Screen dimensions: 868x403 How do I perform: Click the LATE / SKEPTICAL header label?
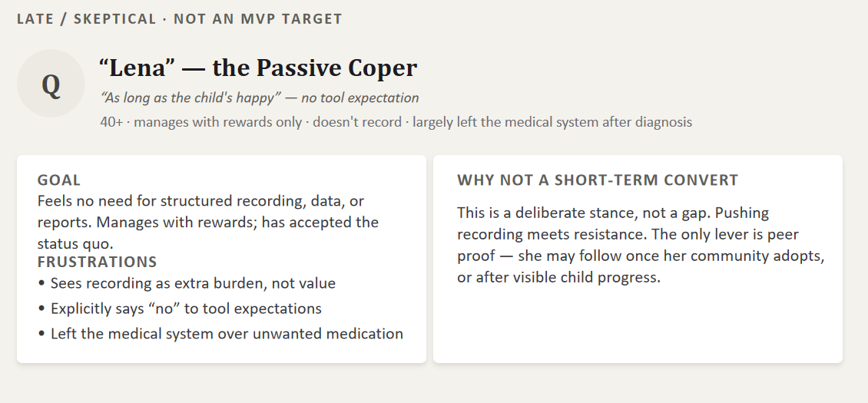tap(86, 19)
